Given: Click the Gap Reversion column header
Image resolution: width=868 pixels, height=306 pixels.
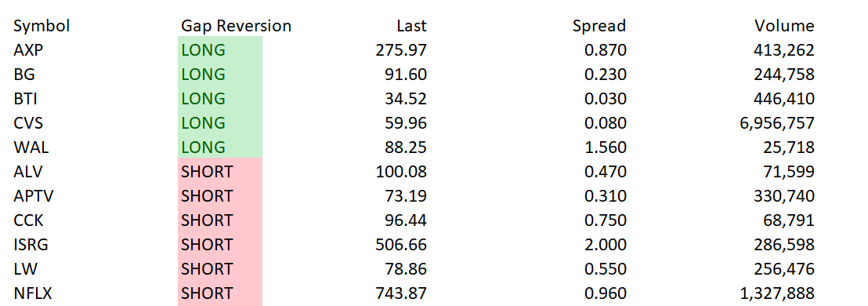Looking at the screenshot, I should (x=236, y=25).
